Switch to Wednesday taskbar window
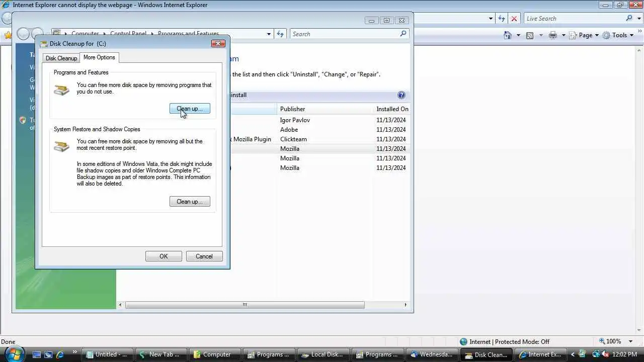Screen dimensions: 644x362 [x=432, y=354]
